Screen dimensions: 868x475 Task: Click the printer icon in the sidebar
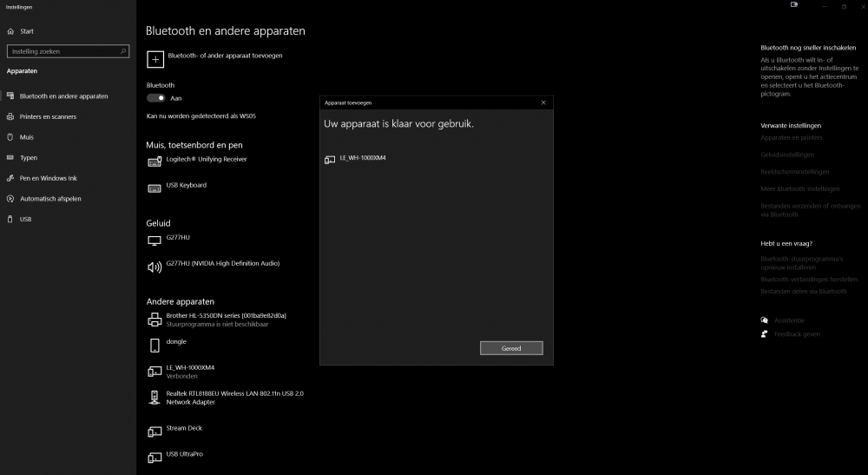click(10, 117)
